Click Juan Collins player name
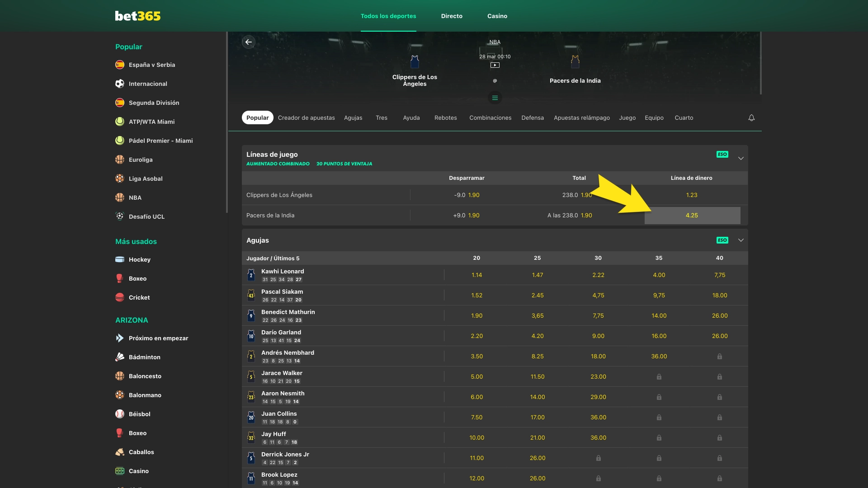868x488 pixels. [279, 413]
